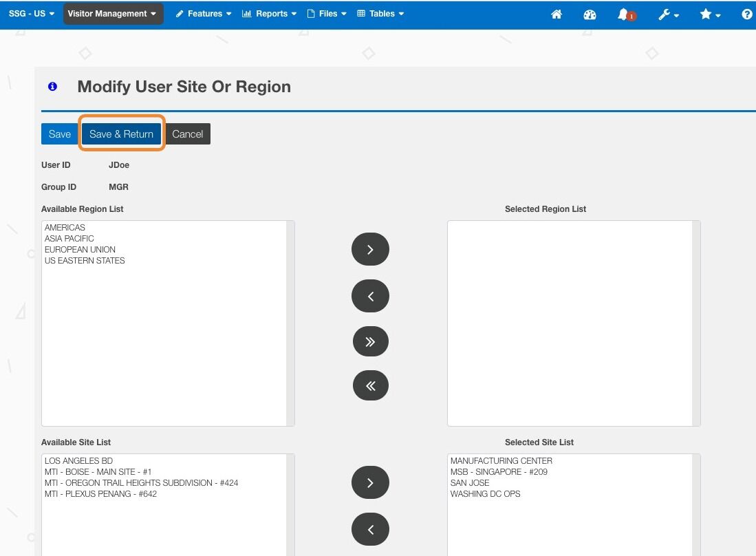
Task: Open the Reports menu
Action: 269,14
